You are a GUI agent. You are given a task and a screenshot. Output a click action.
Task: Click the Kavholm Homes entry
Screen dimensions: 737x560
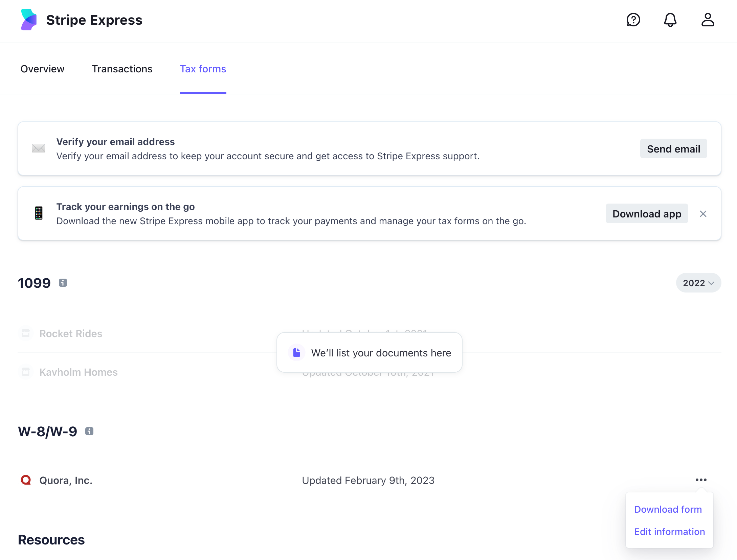click(x=79, y=372)
